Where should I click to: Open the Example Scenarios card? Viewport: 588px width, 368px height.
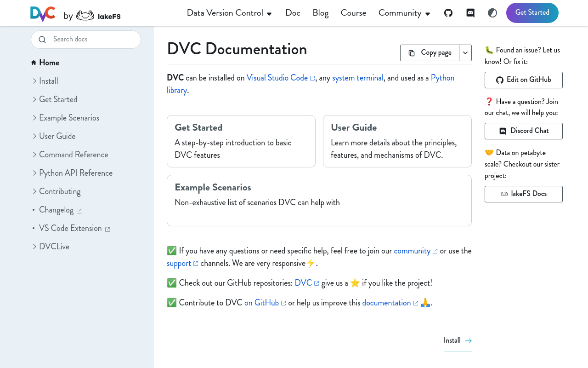click(319, 201)
